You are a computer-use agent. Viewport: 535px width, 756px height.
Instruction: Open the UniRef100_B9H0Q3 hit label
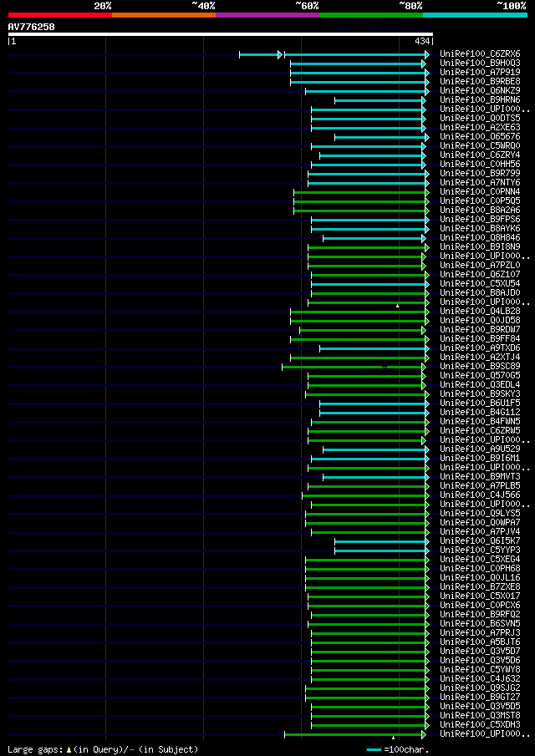click(x=480, y=63)
